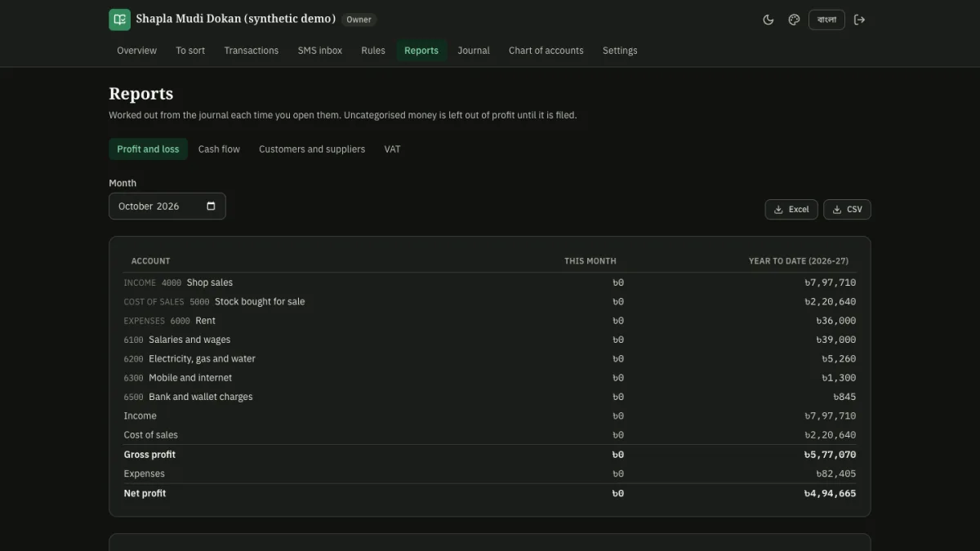Viewport: 980px width, 551px height.
Task: Sign out using the logout arrow icon
Action: point(859,20)
